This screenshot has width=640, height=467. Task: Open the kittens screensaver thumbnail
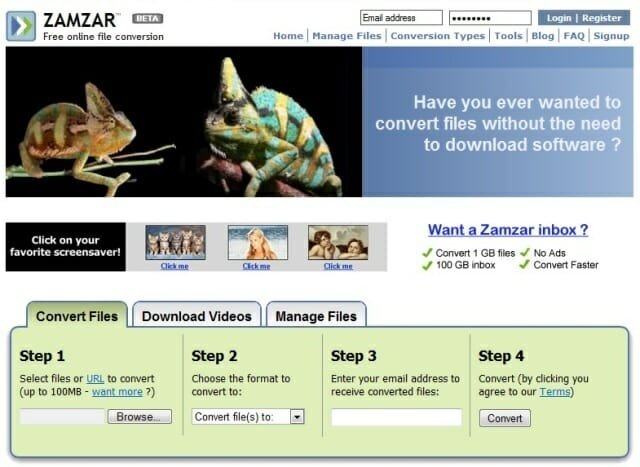click(175, 242)
